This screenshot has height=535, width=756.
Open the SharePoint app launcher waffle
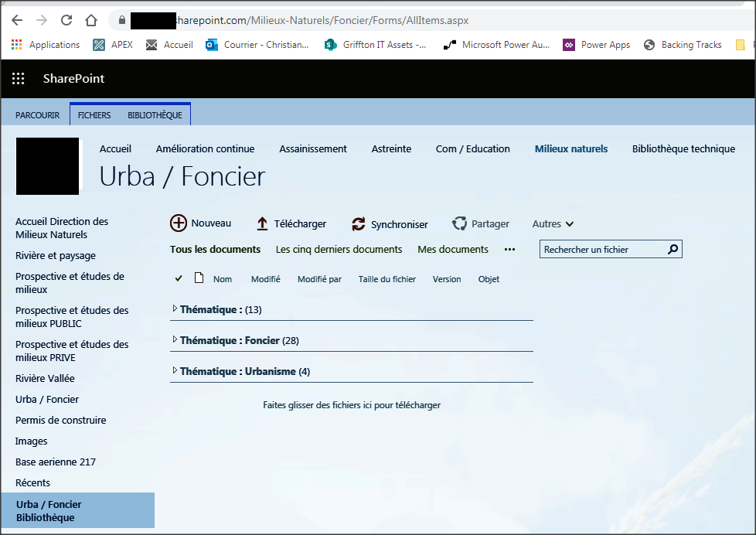[x=19, y=79]
